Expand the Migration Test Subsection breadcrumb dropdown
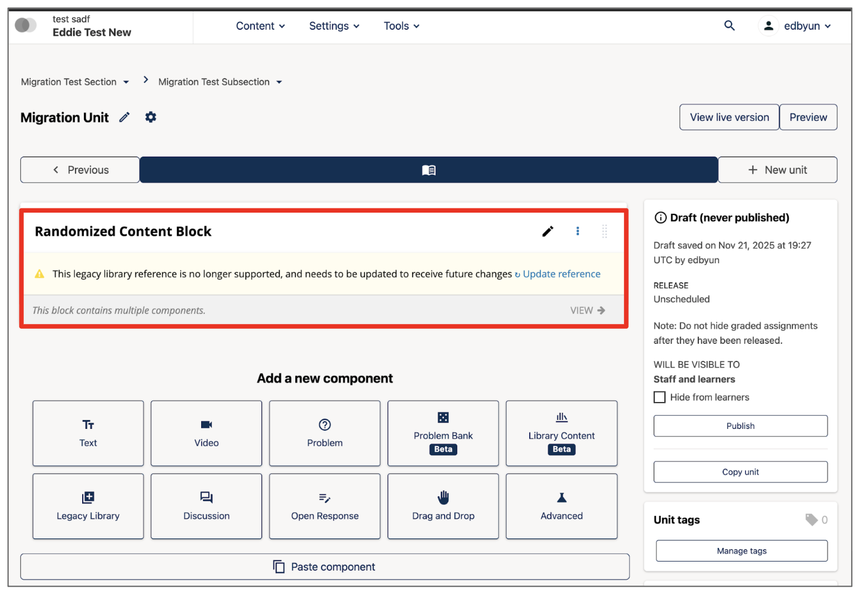Image resolution: width=868 pixels, height=598 pixels. (x=279, y=82)
